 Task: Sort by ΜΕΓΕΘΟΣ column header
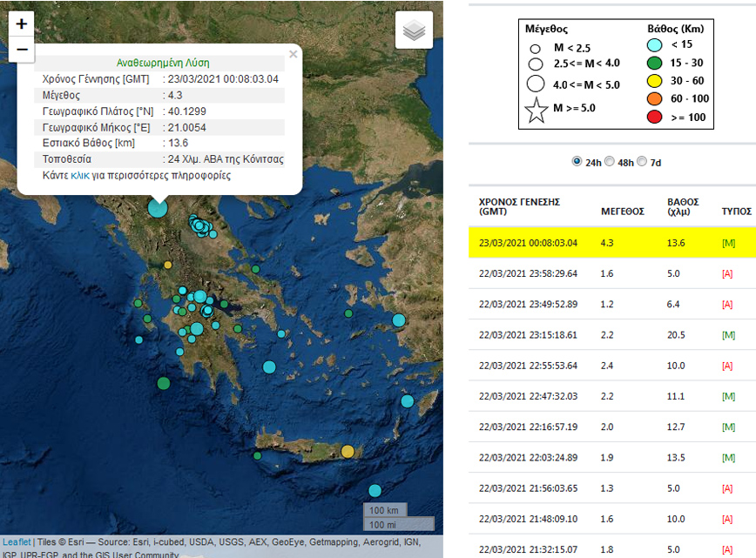(623, 211)
